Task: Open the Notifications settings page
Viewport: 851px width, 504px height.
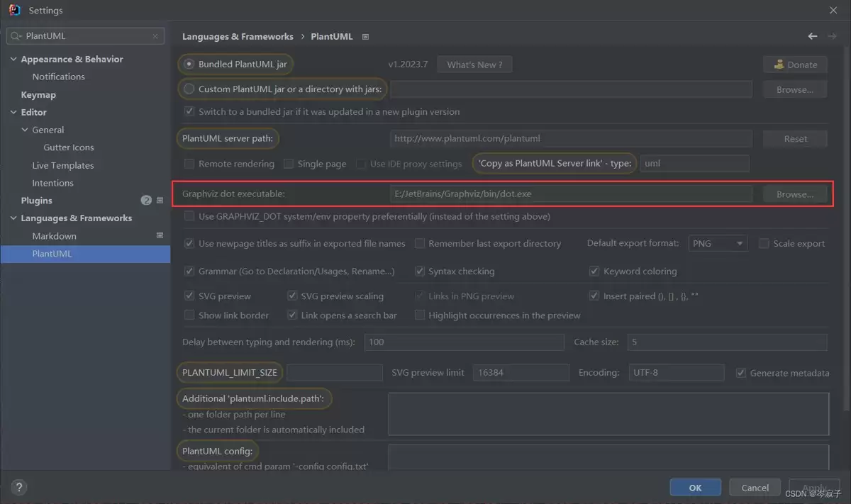Action: (x=58, y=77)
